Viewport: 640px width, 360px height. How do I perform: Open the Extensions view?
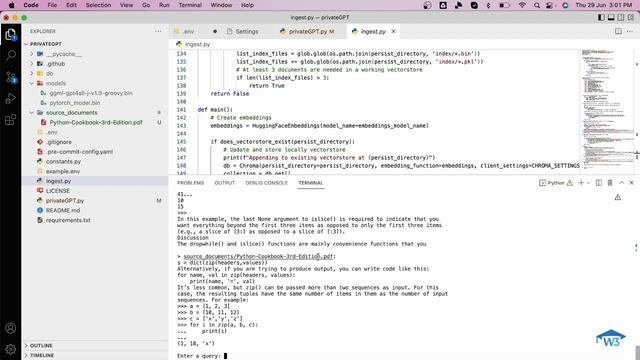11,120
